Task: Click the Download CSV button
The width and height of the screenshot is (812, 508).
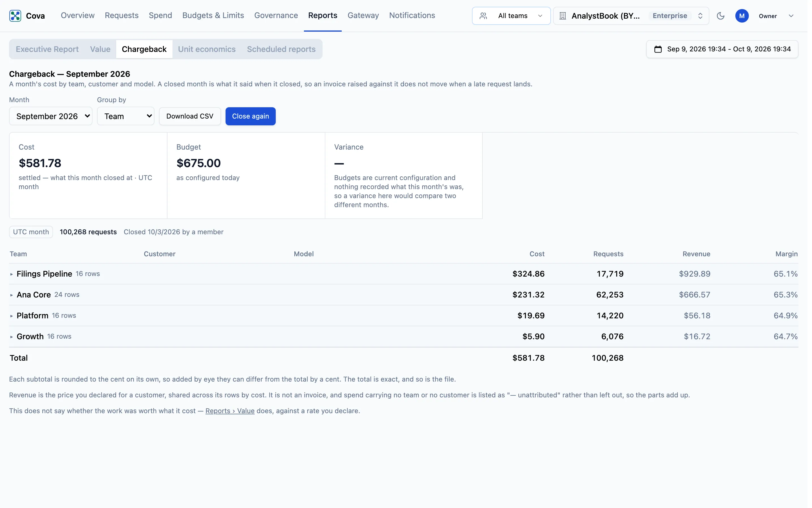Action: (190, 116)
